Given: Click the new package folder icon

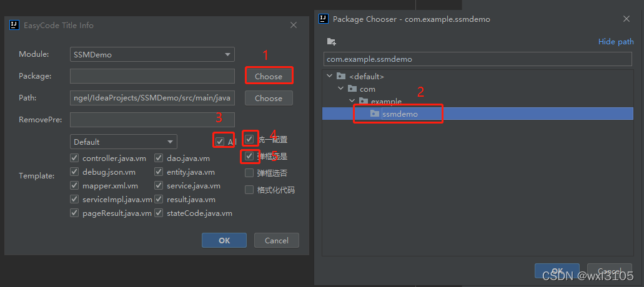Looking at the screenshot, I should point(332,41).
